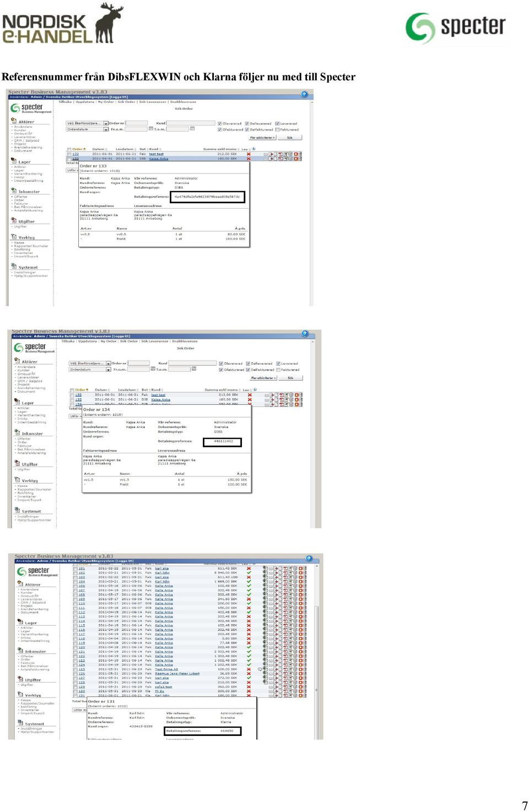
Task: Toggle Delfakturerad checkbox, Order 133 screenshot
Action: [247, 129]
